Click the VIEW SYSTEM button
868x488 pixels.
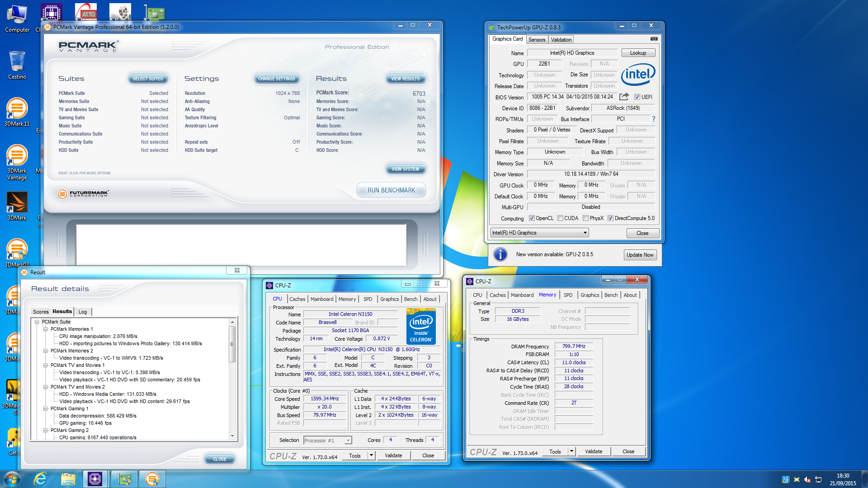tap(406, 169)
